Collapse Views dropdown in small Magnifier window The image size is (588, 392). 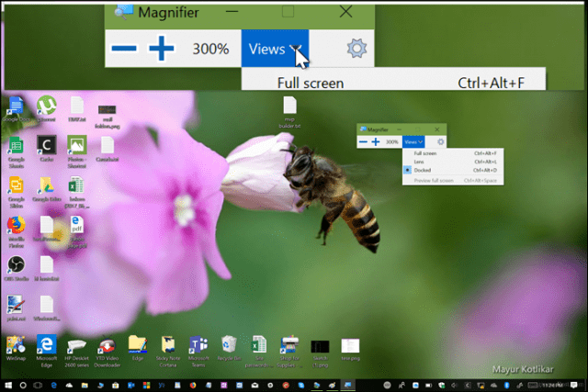pyautogui.click(x=413, y=142)
